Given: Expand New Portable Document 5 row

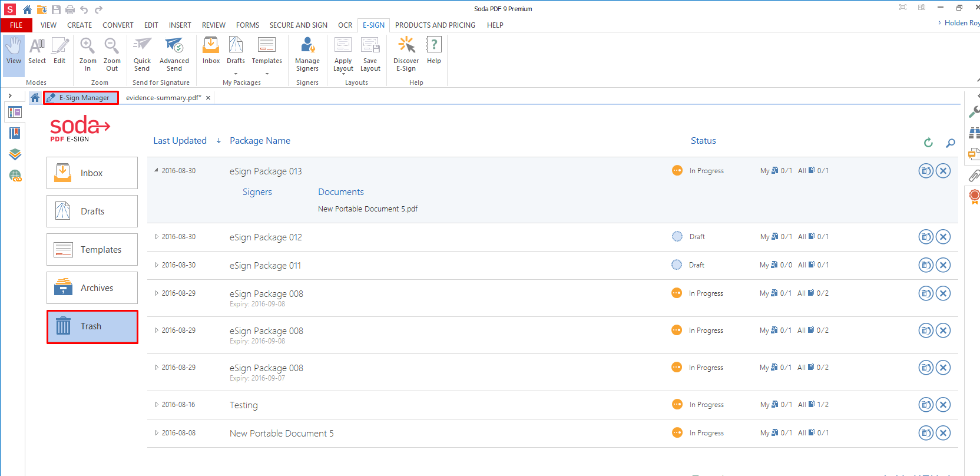Looking at the screenshot, I should (x=156, y=433).
